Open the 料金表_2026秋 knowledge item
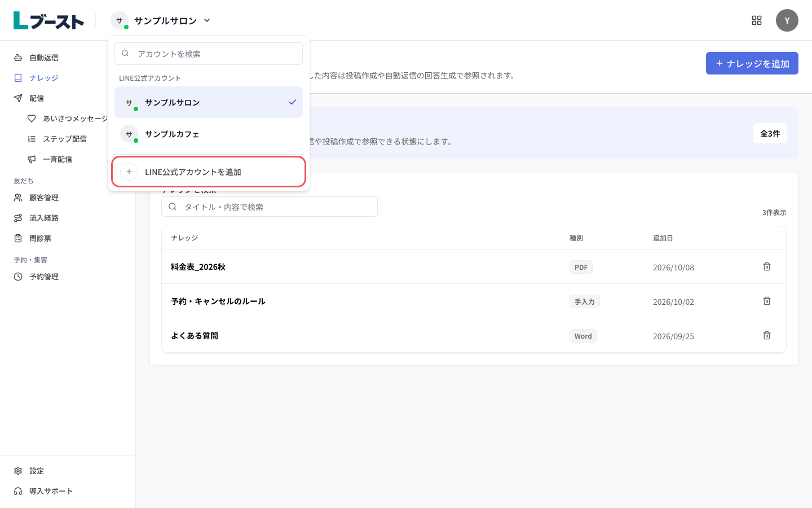 tap(198, 267)
